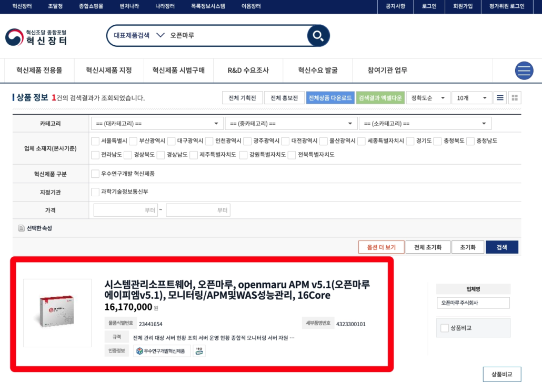Switch to list view layout icon
Screen dimensions: 542x392
pos(499,97)
